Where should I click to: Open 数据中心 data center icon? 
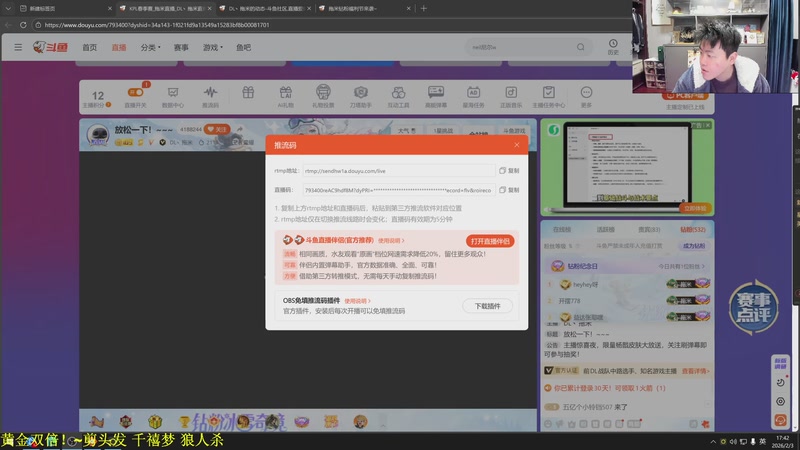pyautogui.click(x=172, y=96)
